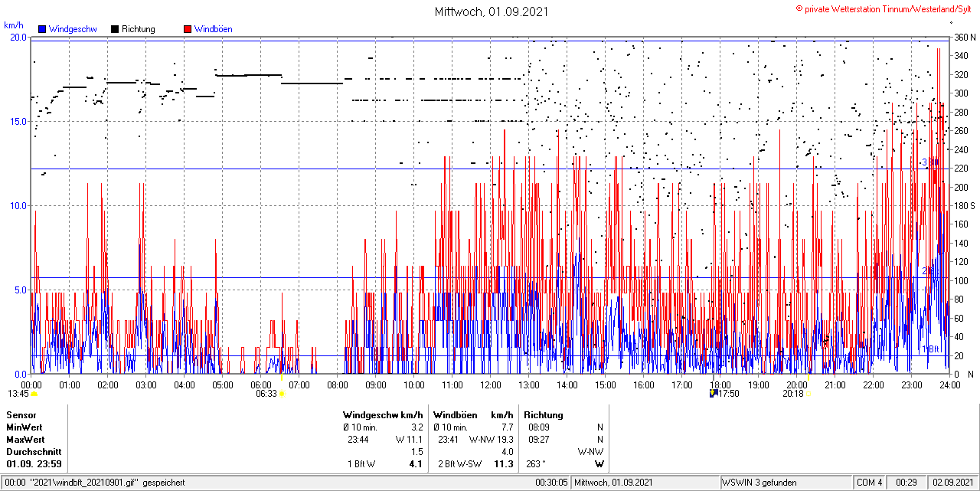Click the 10.0 value on the left axis
Viewport: 980px width, 491px height.
coord(18,205)
